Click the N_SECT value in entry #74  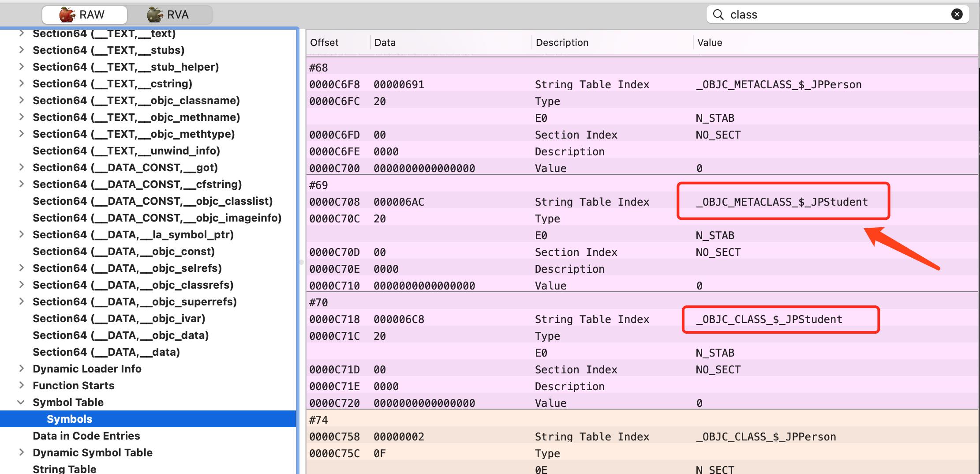[715, 470]
